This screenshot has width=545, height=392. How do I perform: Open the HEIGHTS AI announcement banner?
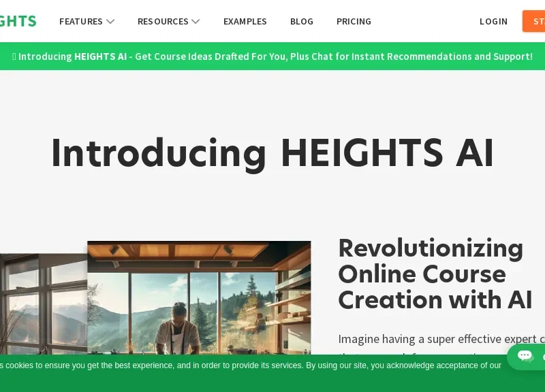pyautogui.click(x=272, y=56)
